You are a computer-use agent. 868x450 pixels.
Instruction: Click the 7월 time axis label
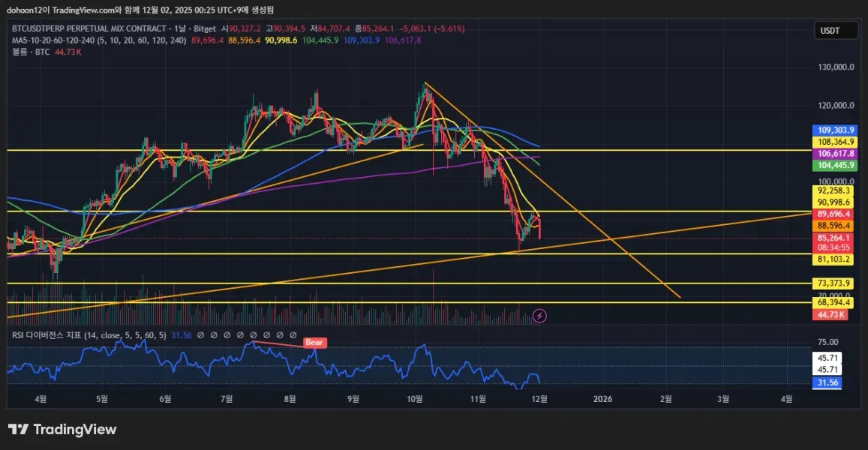point(227,399)
